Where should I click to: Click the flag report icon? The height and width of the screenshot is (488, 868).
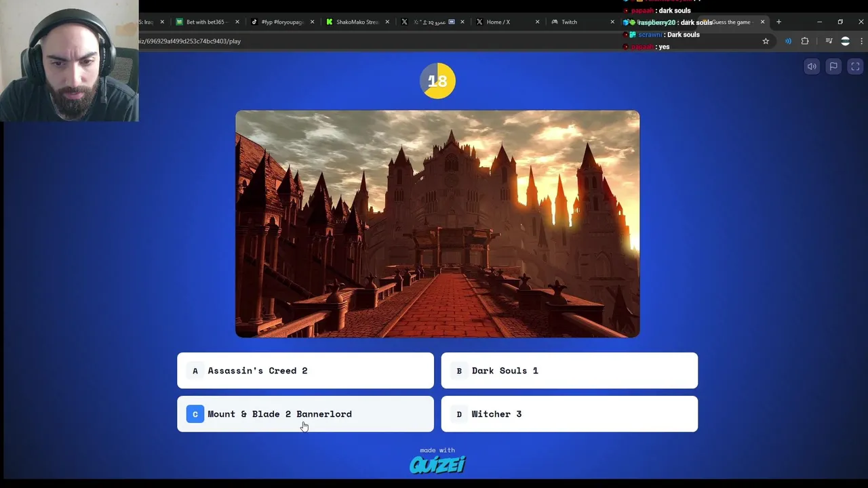point(833,66)
